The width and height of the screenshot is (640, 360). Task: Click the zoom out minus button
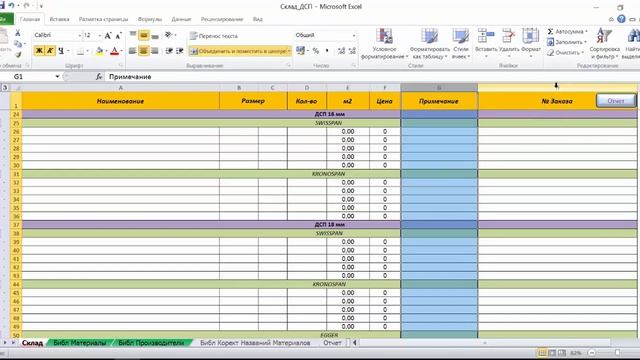(591, 353)
